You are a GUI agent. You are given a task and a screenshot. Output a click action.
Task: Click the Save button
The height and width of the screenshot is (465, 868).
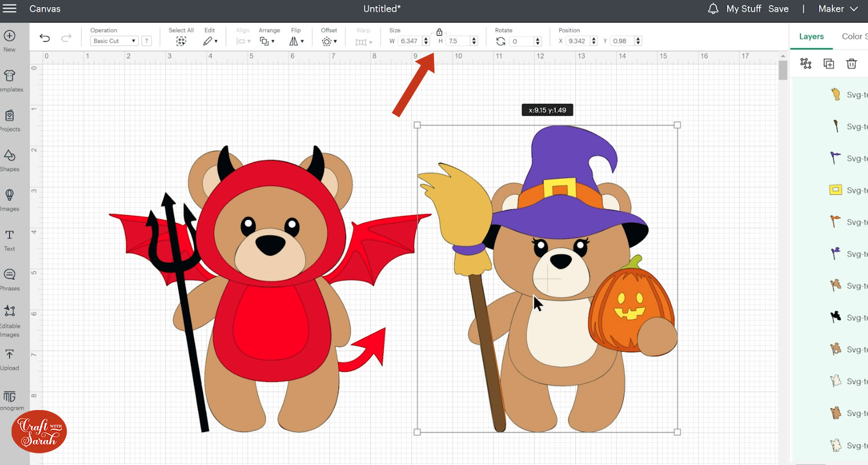pos(778,9)
